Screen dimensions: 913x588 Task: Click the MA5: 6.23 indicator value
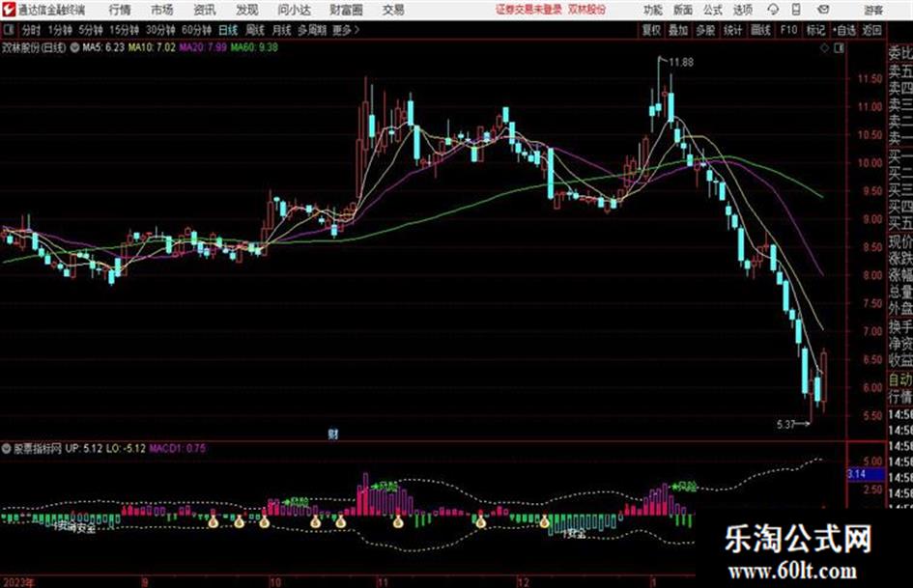point(103,47)
